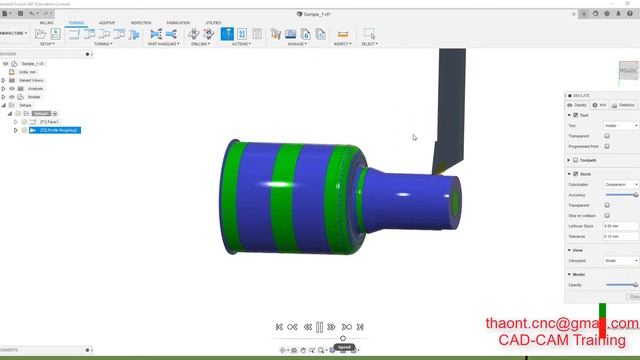640x360 pixels.
Task: Toggle the Tool section checkbox
Action: coord(576,116)
